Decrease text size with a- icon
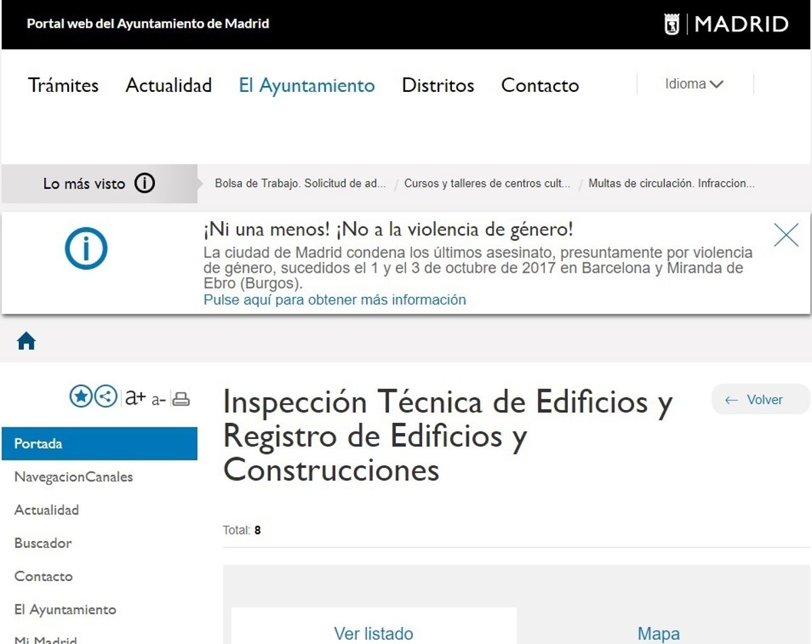 pyautogui.click(x=158, y=400)
